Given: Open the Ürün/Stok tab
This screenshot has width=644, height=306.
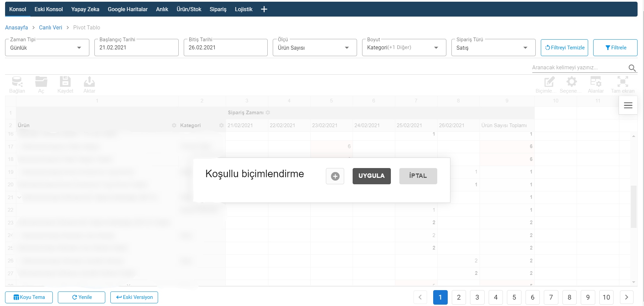Looking at the screenshot, I should point(189,9).
